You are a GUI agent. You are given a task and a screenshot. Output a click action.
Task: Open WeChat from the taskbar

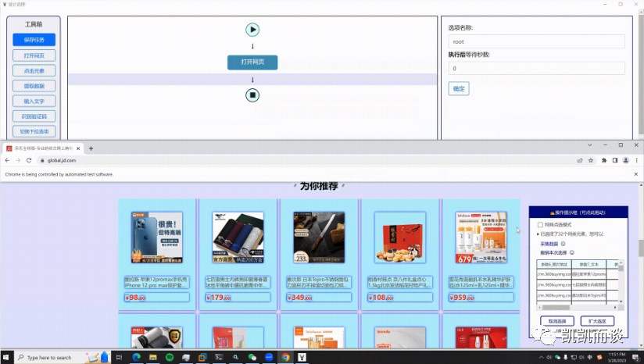click(x=252, y=358)
